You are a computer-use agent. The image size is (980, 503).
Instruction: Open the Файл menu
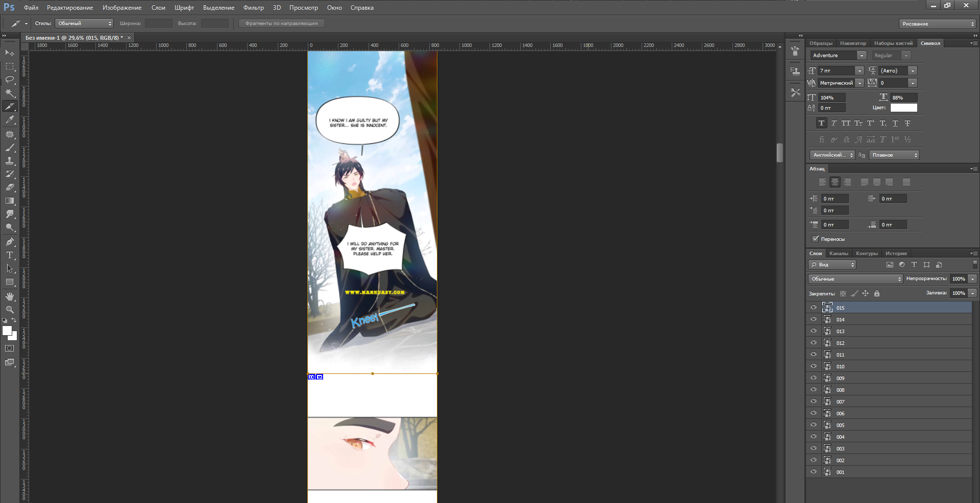pyautogui.click(x=31, y=8)
